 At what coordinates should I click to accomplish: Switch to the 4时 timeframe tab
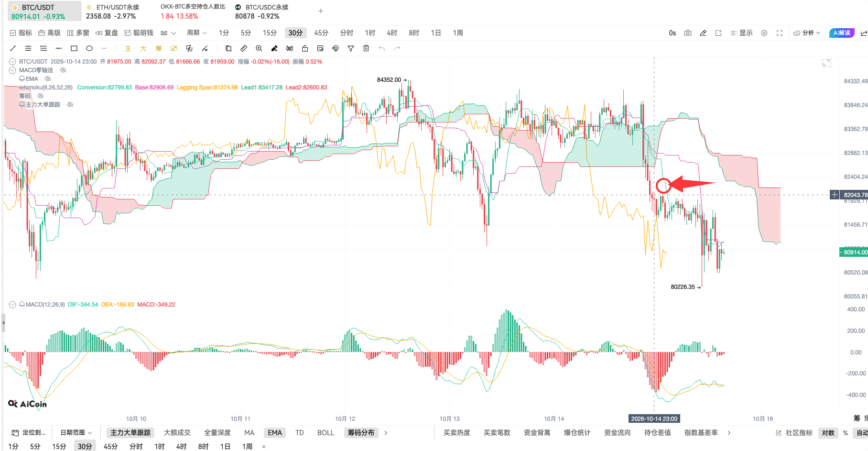(392, 33)
